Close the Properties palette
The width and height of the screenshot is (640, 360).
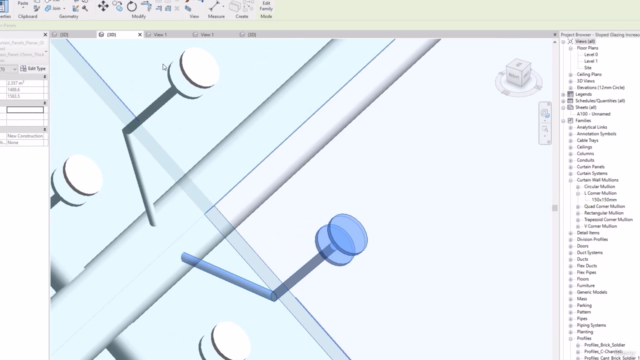(x=45, y=35)
